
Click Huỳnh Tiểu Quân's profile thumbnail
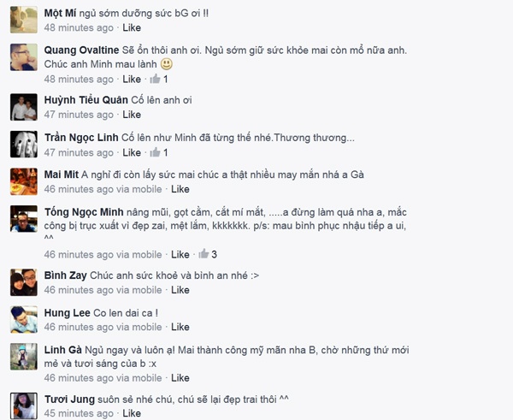click(23, 107)
